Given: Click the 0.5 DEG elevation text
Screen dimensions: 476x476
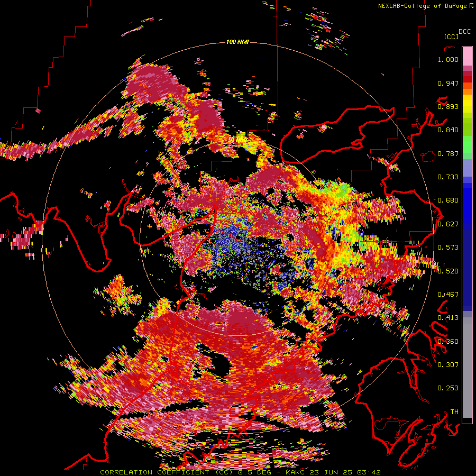Looking at the screenshot, I should click(x=254, y=472).
